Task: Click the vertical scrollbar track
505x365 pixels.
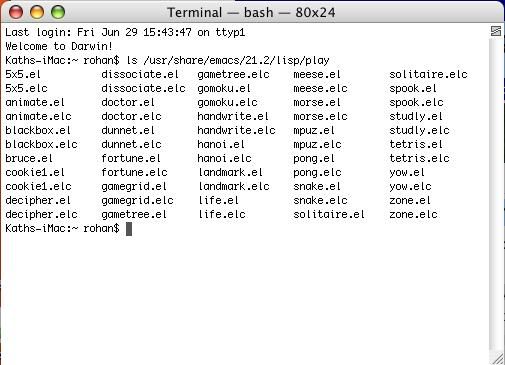Action: point(496,193)
